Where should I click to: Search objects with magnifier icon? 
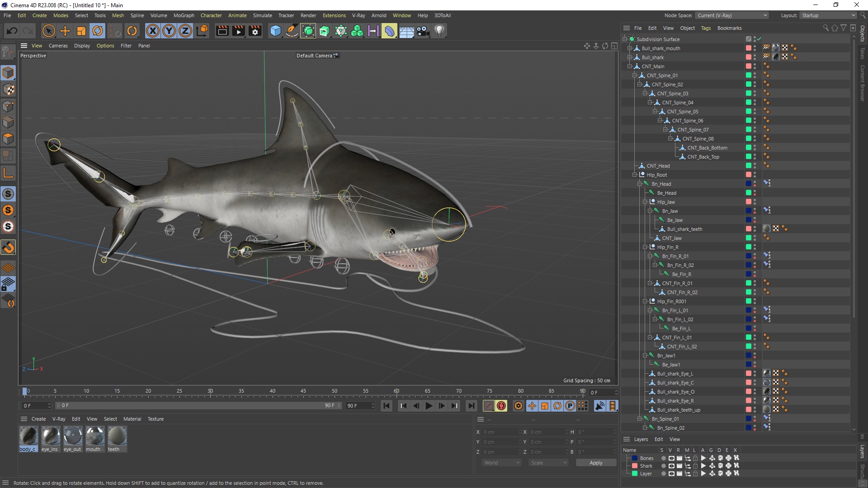pyautogui.click(x=826, y=28)
